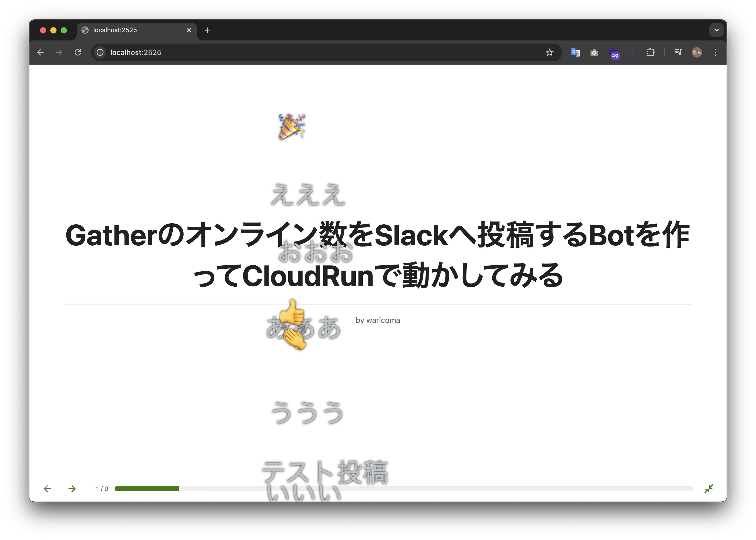This screenshot has width=756, height=540.
Task: Open a new tab with plus button
Action: (207, 30)
